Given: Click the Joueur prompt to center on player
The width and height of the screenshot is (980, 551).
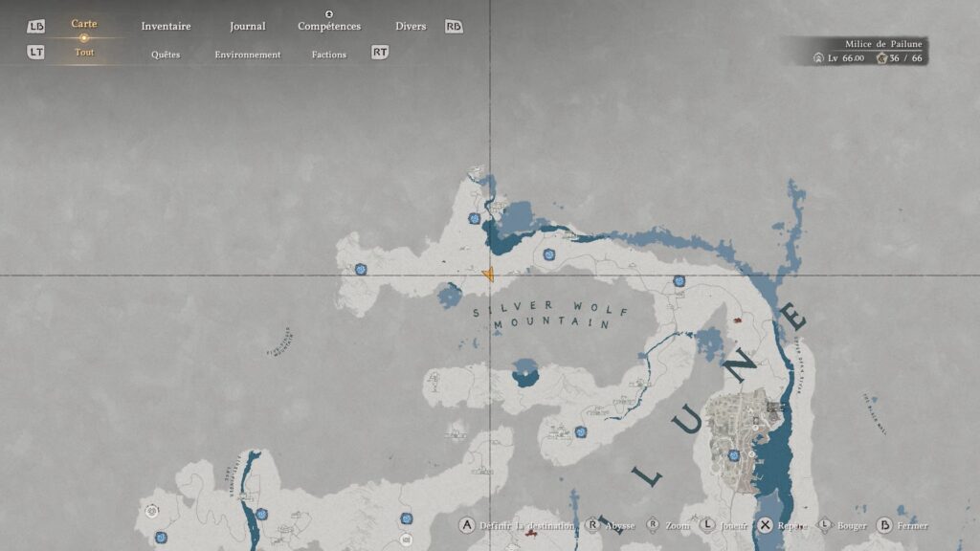Looking at the screenshot, I should 724,525.
